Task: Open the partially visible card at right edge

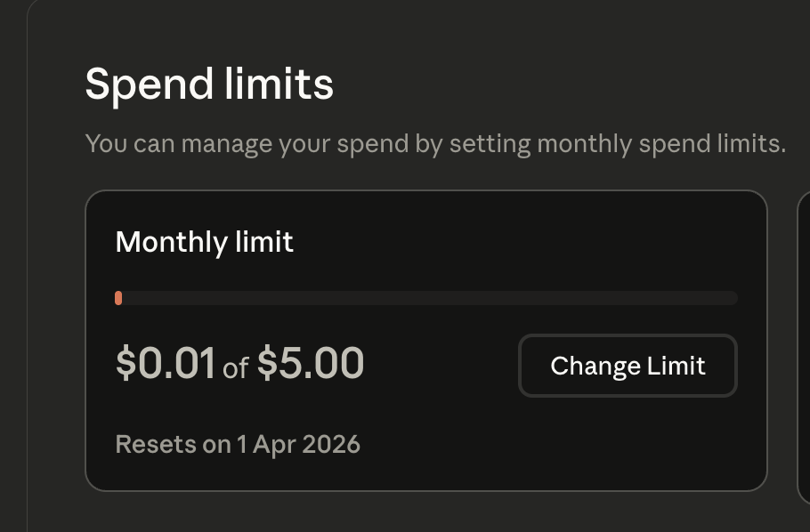Action: [x=803, y=338]
